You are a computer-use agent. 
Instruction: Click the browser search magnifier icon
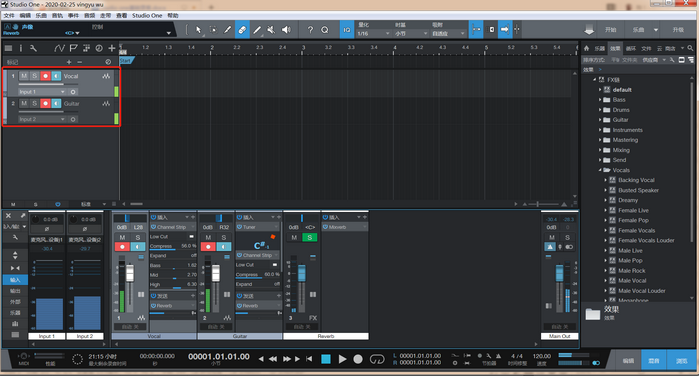[690, 48]
